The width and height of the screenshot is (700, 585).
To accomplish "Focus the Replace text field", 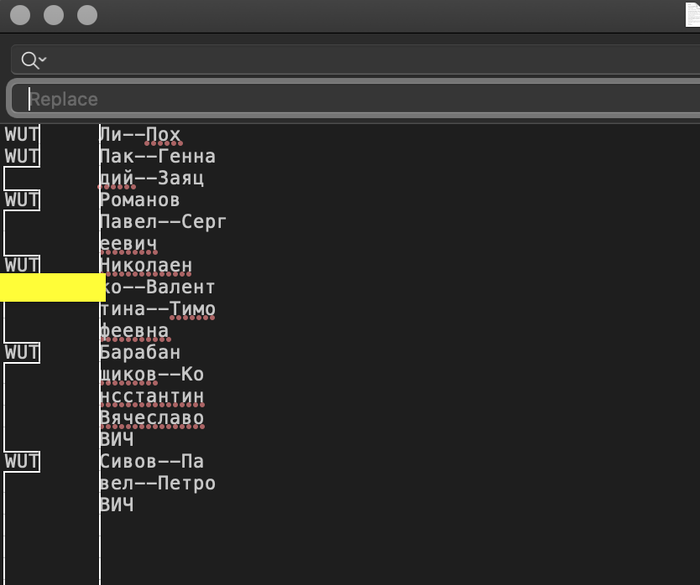I will click(x=360, y=99).
